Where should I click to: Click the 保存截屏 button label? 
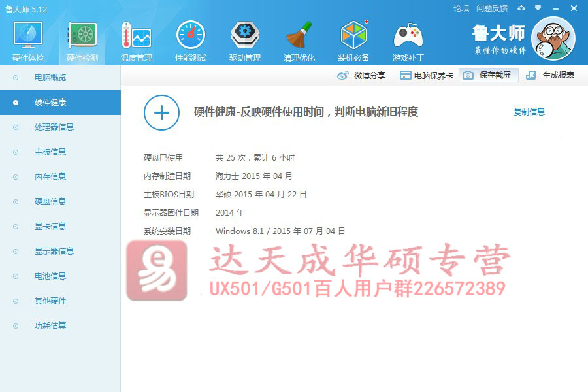tap(495, 75)
